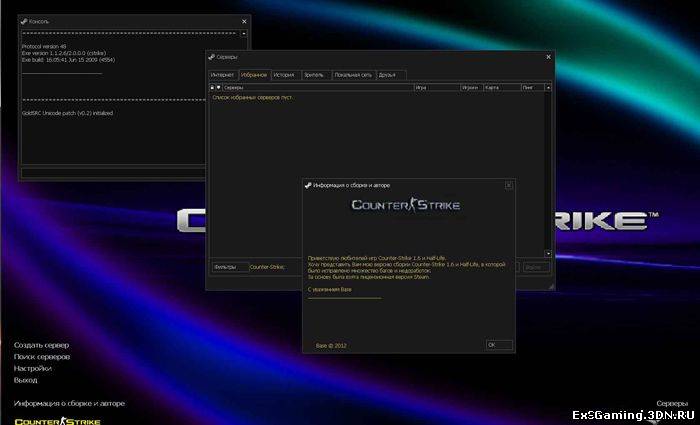Select the Избранное tab

tap(254, 75)
